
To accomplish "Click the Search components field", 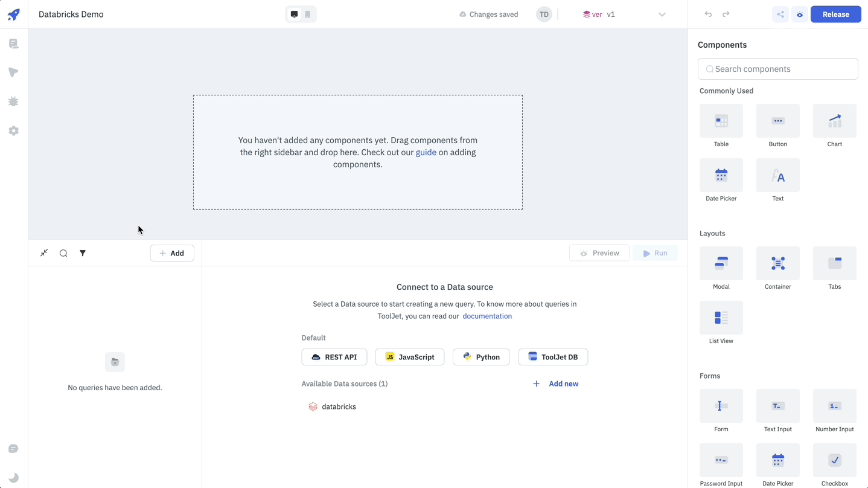I will 777,69.
